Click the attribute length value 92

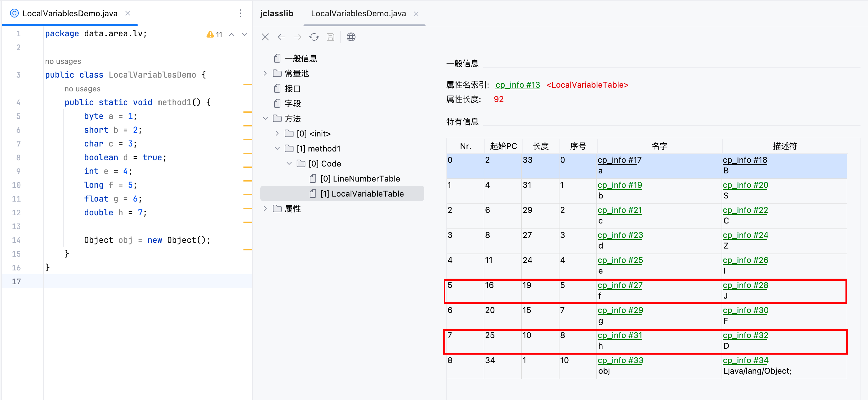coord(498,100)
